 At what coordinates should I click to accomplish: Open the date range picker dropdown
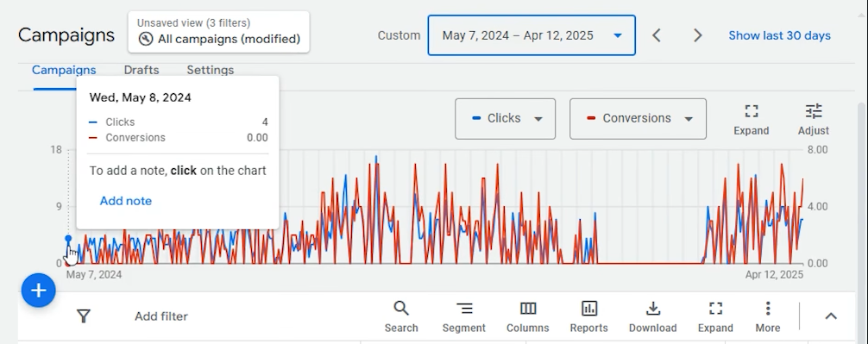point(531,35)
